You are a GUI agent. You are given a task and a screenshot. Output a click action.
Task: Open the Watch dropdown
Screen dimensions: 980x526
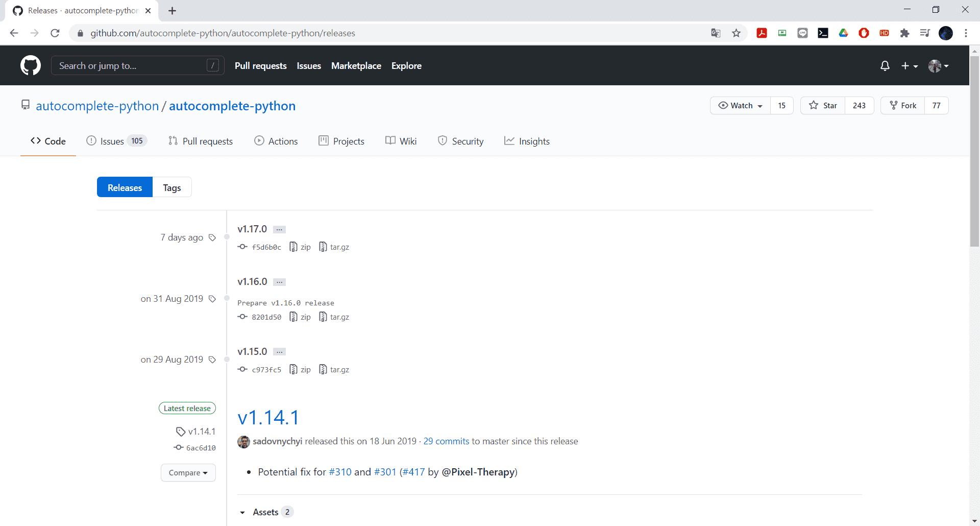pos(740,105)
